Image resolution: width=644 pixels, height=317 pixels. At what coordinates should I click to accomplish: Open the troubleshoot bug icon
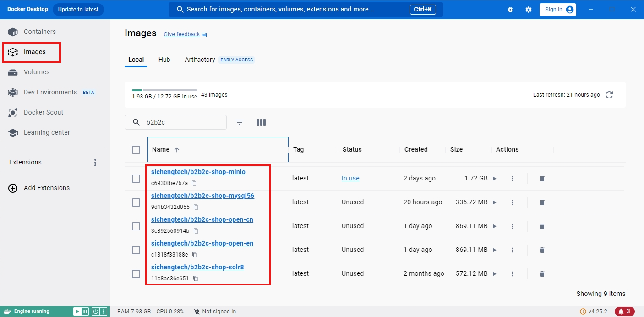pos(510,10)
